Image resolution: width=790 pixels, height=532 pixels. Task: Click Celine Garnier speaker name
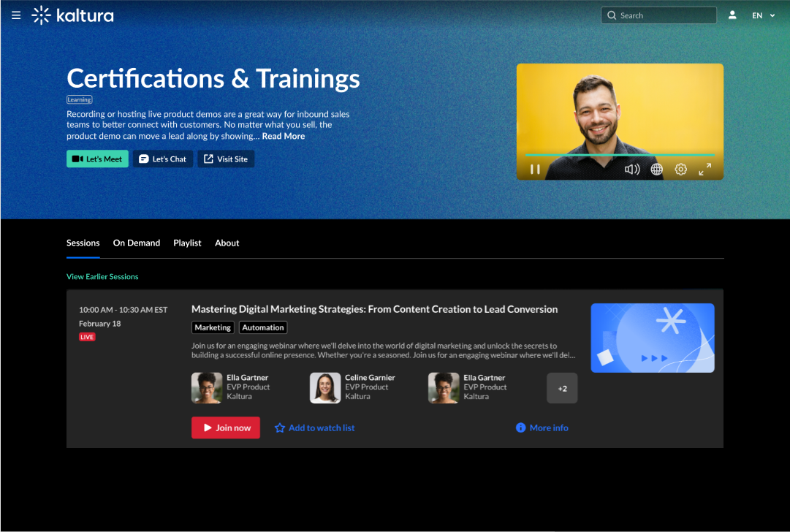tap(370, 377)
